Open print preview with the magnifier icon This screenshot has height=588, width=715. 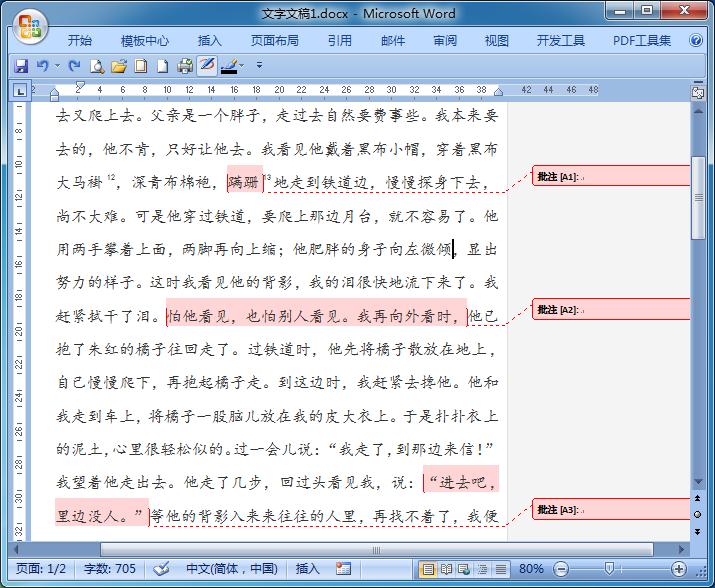coord(97,66)
